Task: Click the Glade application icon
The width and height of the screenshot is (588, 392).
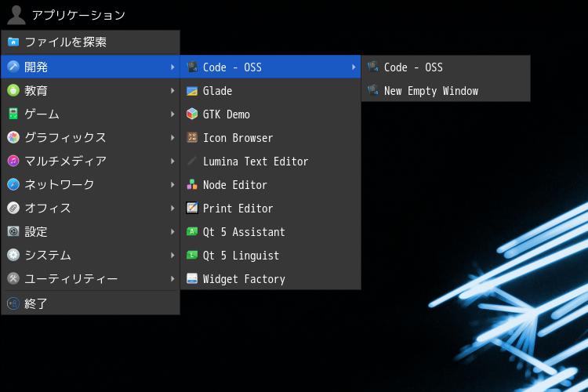Action: [x=192, y=90]
